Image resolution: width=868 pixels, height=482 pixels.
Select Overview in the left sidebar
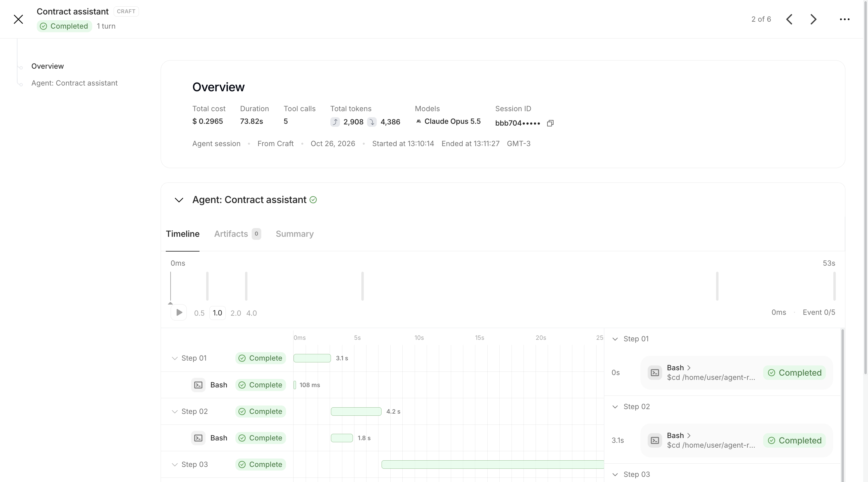pyautogui.click(x=48, y=66)
